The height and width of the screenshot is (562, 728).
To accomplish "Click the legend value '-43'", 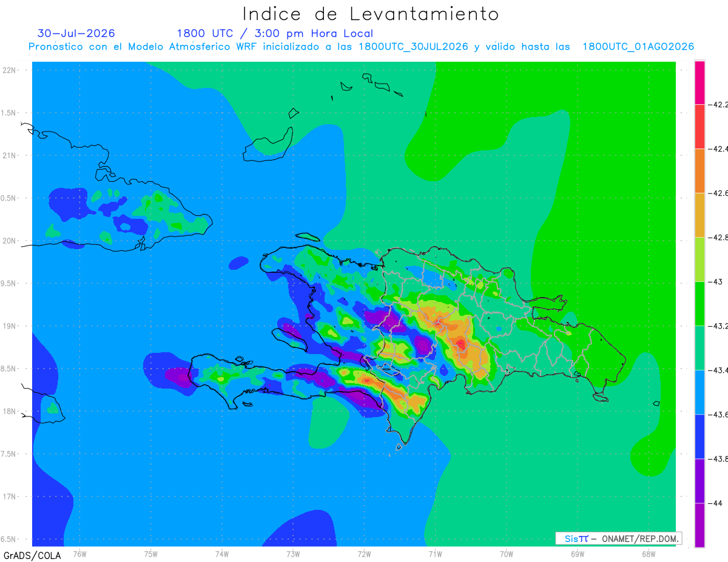I will [x=716, y=281].
